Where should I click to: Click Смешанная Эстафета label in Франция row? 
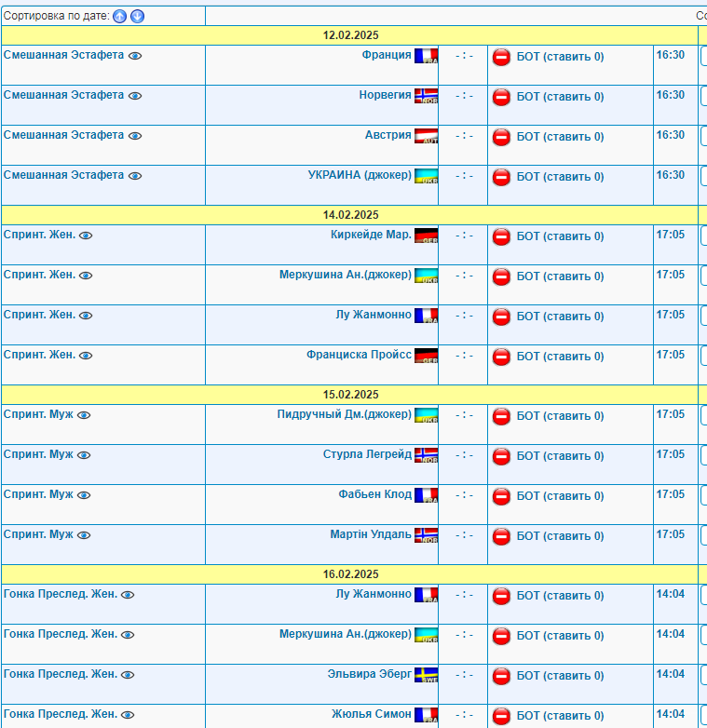pyautogui.click(x=63, y=55)
